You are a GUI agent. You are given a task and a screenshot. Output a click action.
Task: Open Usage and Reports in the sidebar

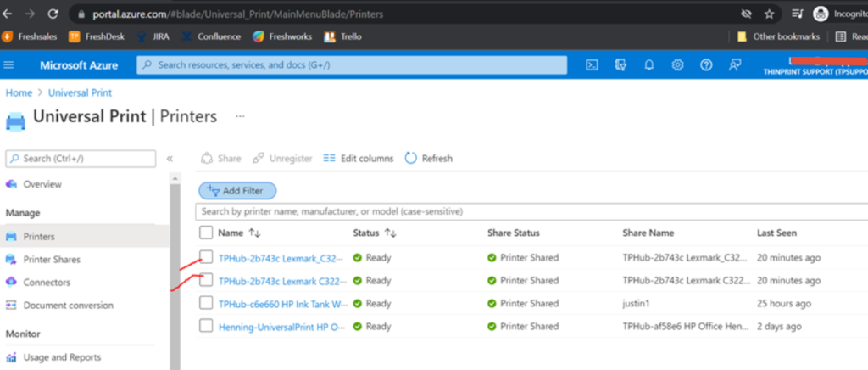[62, 357]
